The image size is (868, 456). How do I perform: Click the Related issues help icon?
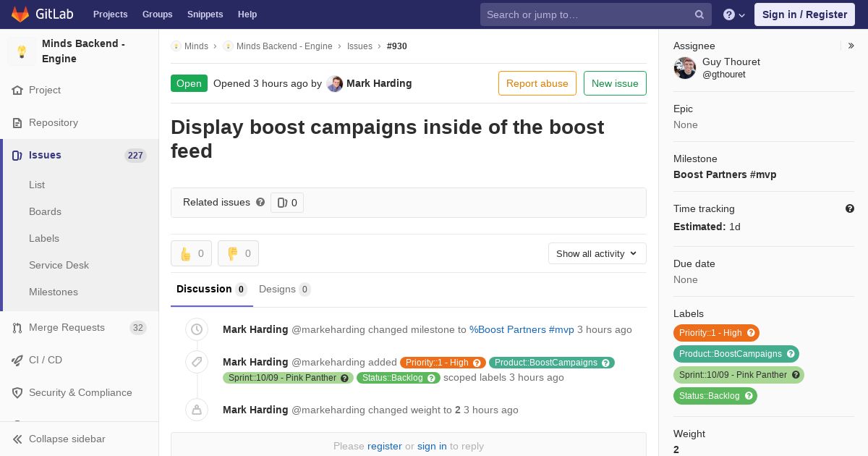[x=260, y=203]
